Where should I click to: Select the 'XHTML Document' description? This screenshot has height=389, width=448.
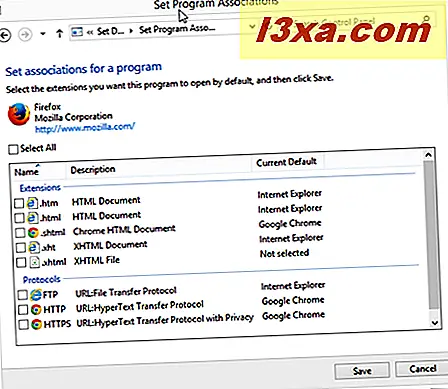(110, 245)
